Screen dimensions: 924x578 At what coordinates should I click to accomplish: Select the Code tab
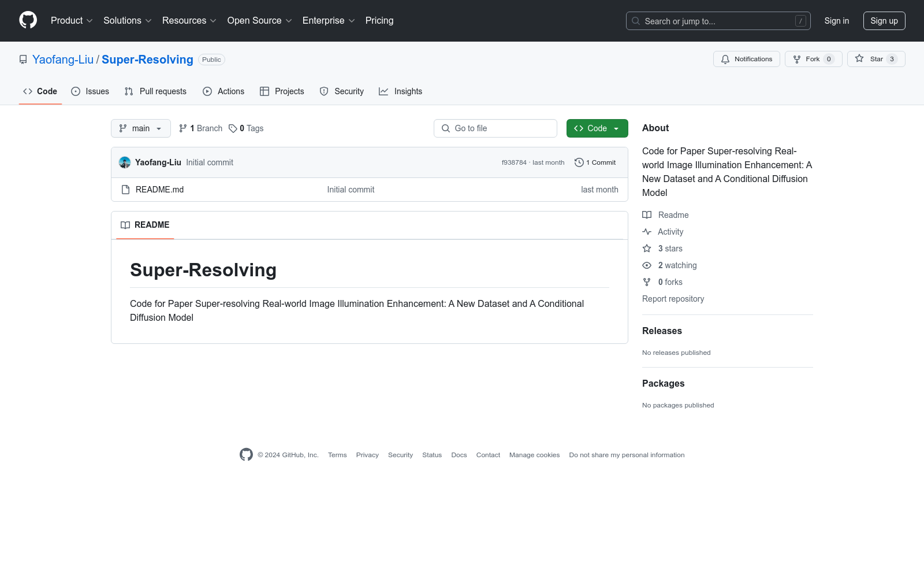[40, 91]
